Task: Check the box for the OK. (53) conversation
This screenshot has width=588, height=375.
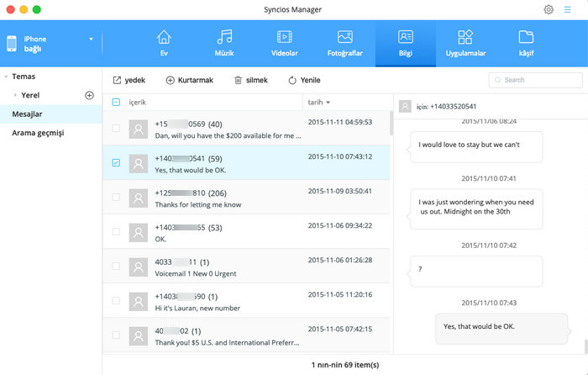Action: point(116,231)
